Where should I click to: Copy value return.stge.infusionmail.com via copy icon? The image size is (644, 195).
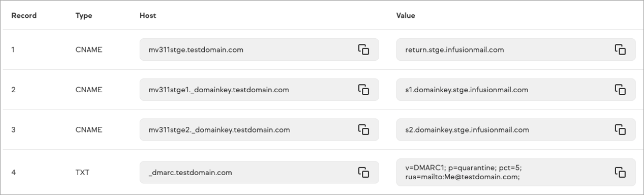tap(620, 49)
